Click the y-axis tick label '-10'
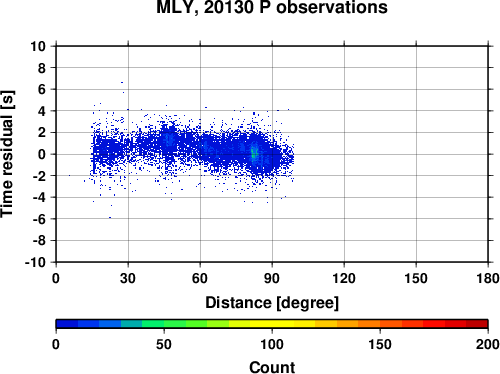This screenshot has width=500, height=374. coord(35,263)
